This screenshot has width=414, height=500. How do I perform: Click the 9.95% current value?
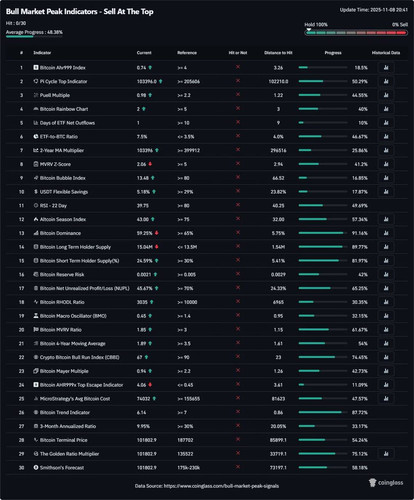click(x=143, y=426)
